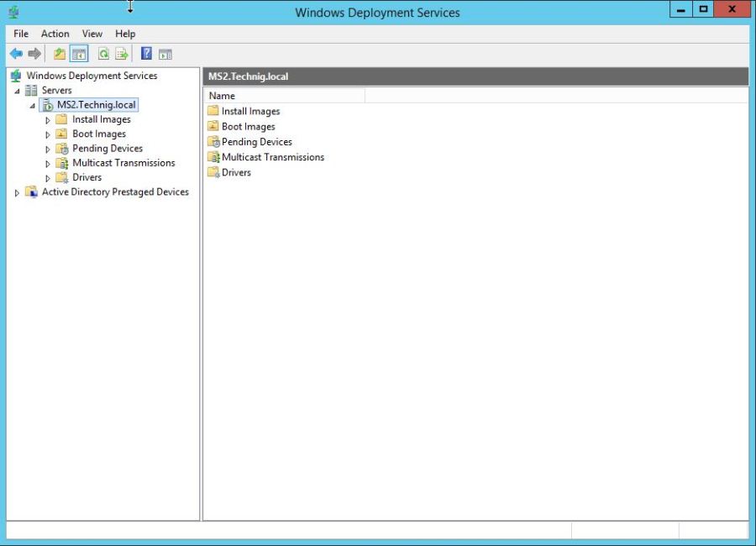756x546 pixels.
Task: Collapse the MS2.Technig.local server node
Action: coord(32,105)
